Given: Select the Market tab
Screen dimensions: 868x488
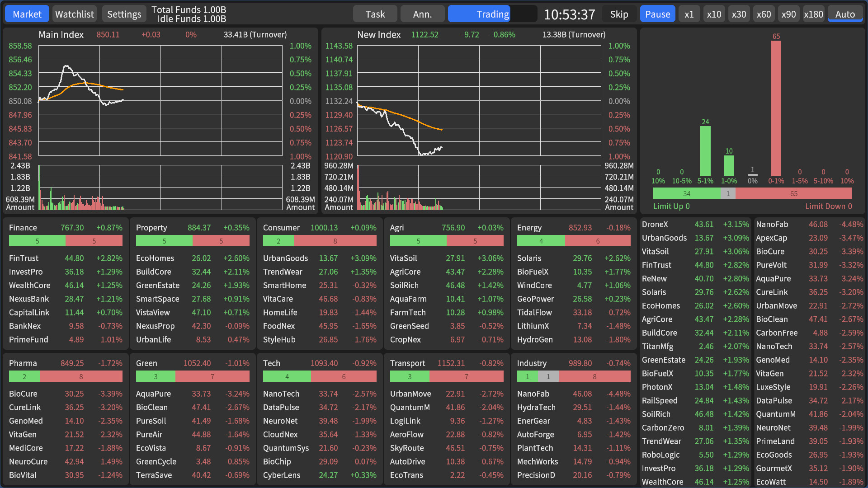Looking at the screenshot, I should [x=27, y=14].
